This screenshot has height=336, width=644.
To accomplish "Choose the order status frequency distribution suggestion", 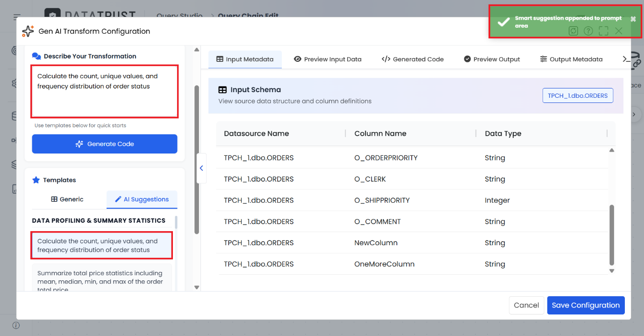I will pos(102,245).
